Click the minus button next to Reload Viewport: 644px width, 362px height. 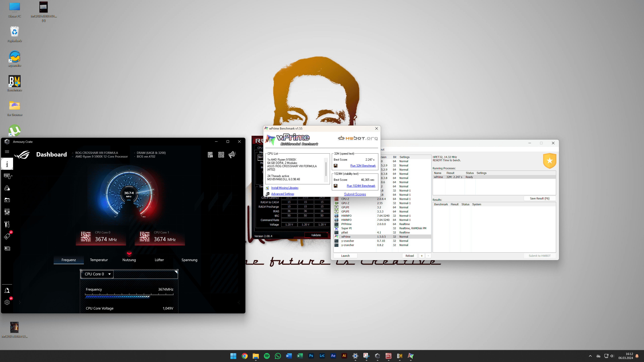point(428,256)
